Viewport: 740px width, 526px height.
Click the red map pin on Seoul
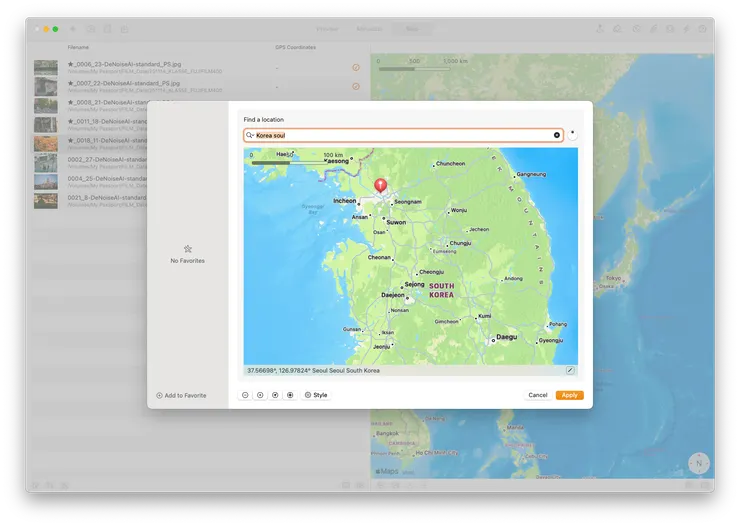click(380, 185)
